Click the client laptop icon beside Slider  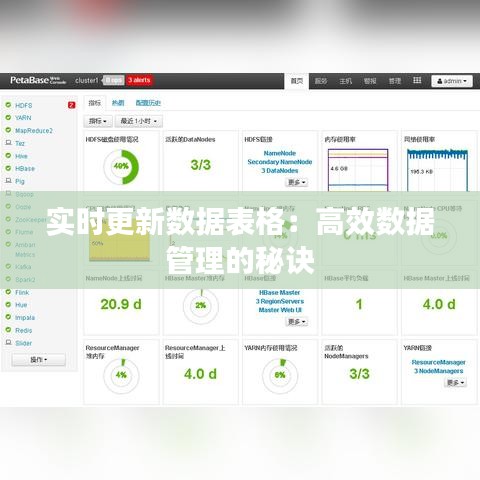8,342
